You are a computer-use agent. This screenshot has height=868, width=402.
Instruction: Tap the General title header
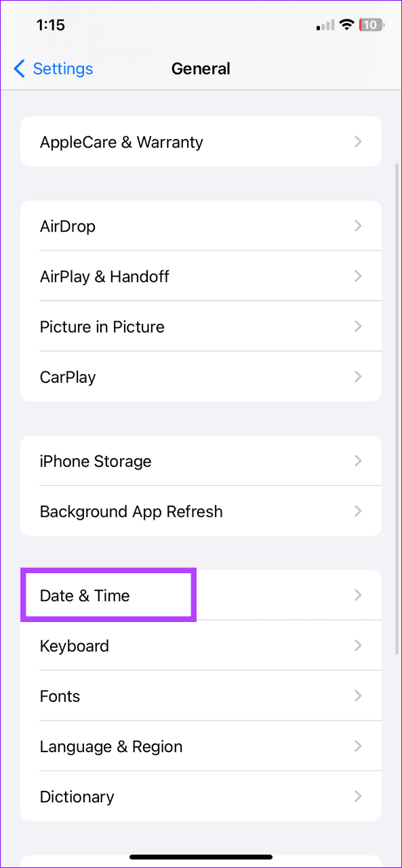[201, 68]
